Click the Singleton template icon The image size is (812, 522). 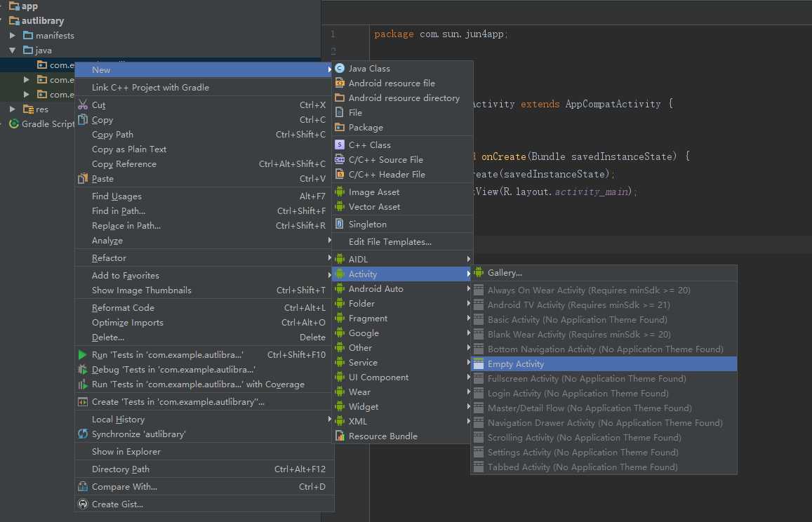tap(340, 225)
